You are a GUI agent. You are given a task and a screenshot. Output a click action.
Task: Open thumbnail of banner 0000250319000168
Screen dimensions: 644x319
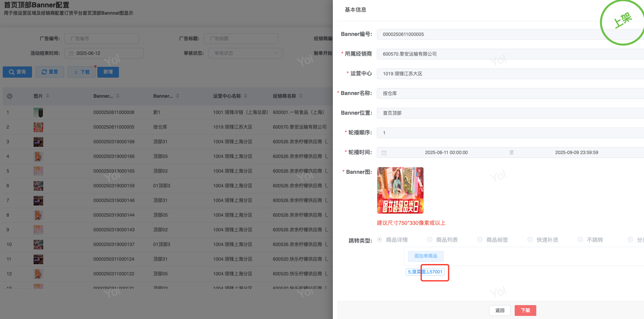(38, 142)
